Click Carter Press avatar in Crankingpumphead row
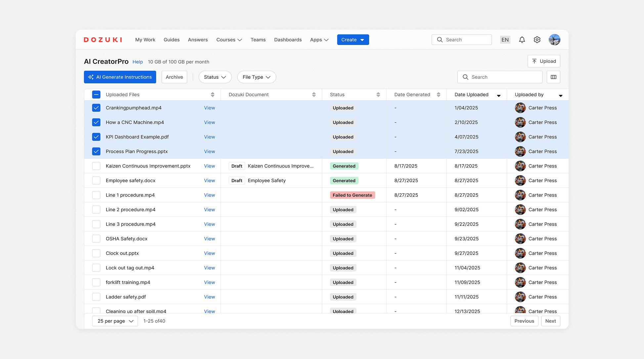 520,108
